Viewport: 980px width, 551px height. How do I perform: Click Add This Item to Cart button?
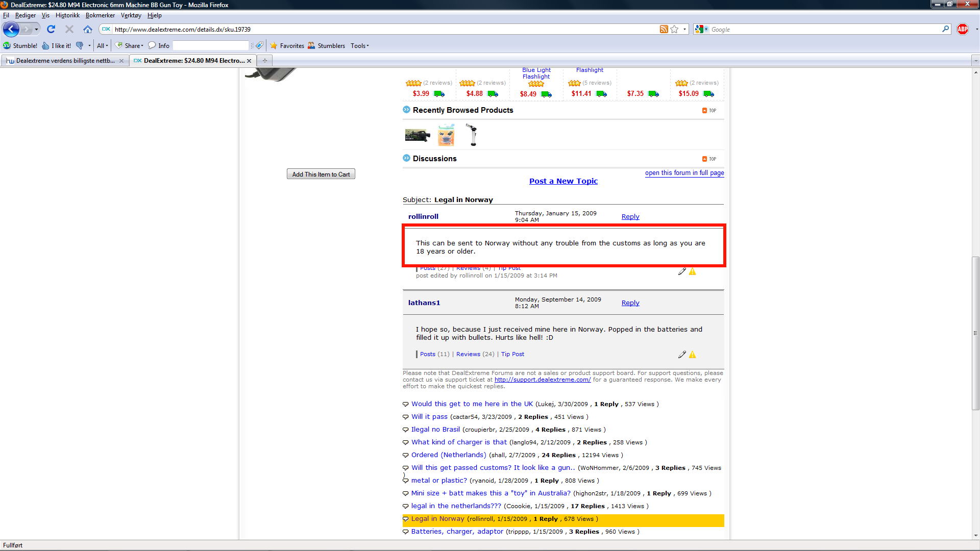(321, 174)
